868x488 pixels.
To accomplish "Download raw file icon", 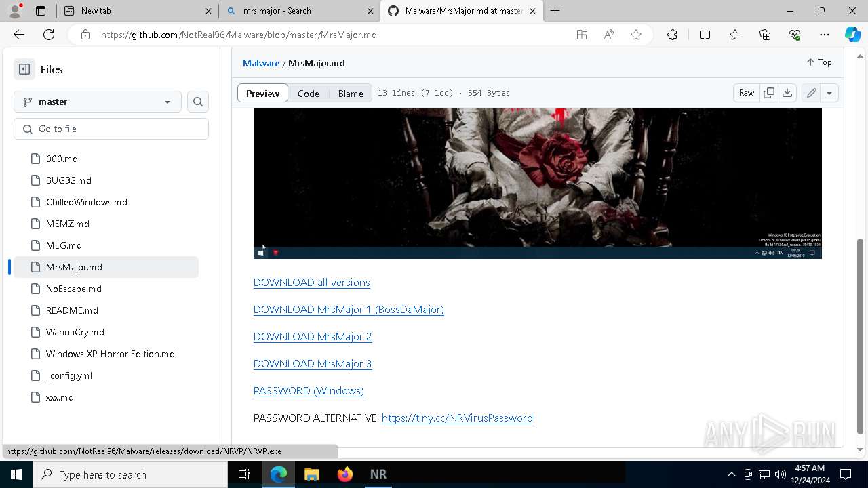I will 787,93.
